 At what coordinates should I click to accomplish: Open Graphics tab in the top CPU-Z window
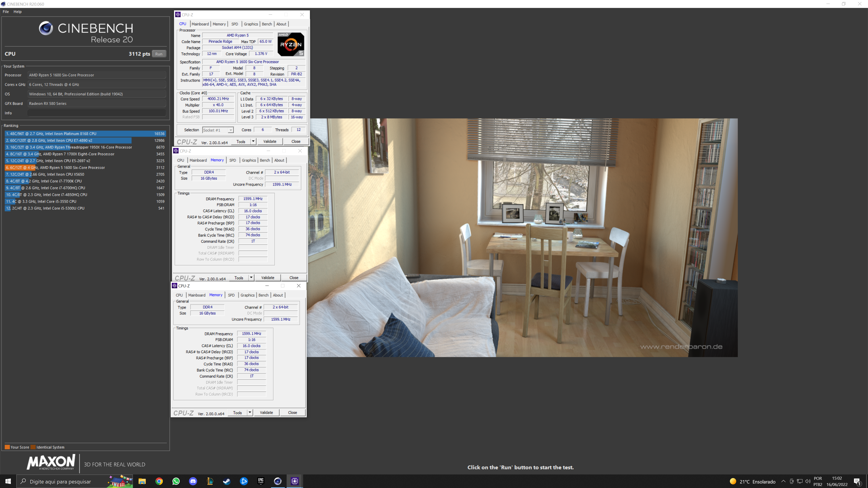click(251, 24)
